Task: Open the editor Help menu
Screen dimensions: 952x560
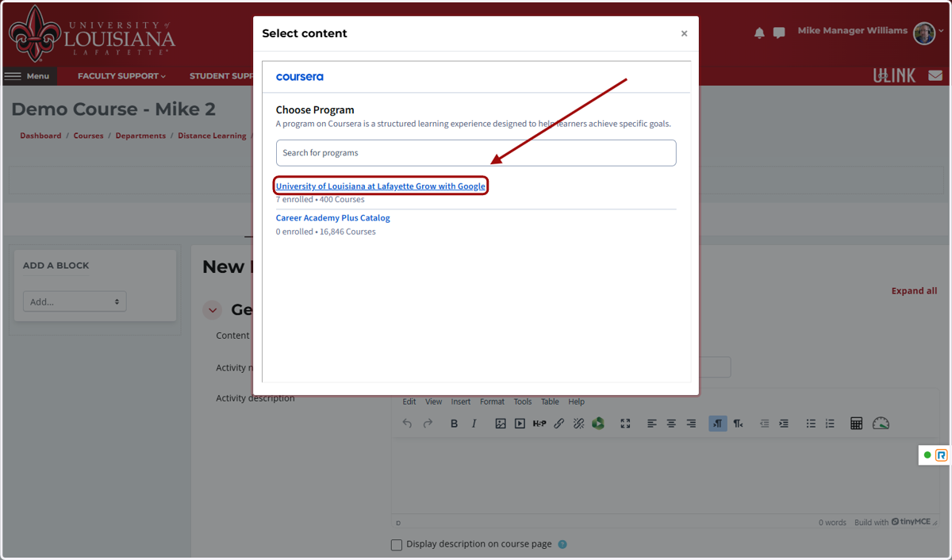Action: pyautogui.click(x=576, y=401)
